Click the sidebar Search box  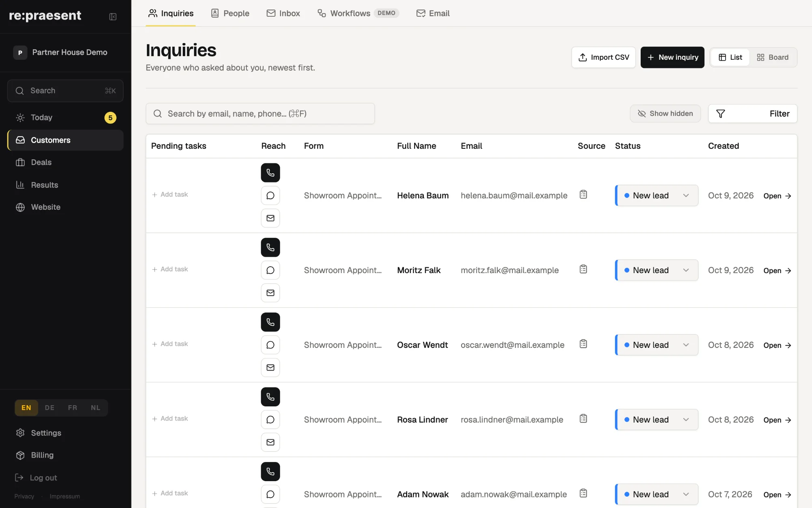pyautogui.click(x=65, y=91)
